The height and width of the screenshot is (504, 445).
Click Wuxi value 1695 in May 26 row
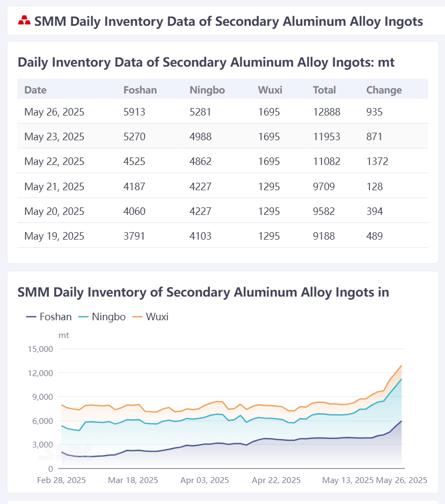pyautogui.click(x=269, y=112)
